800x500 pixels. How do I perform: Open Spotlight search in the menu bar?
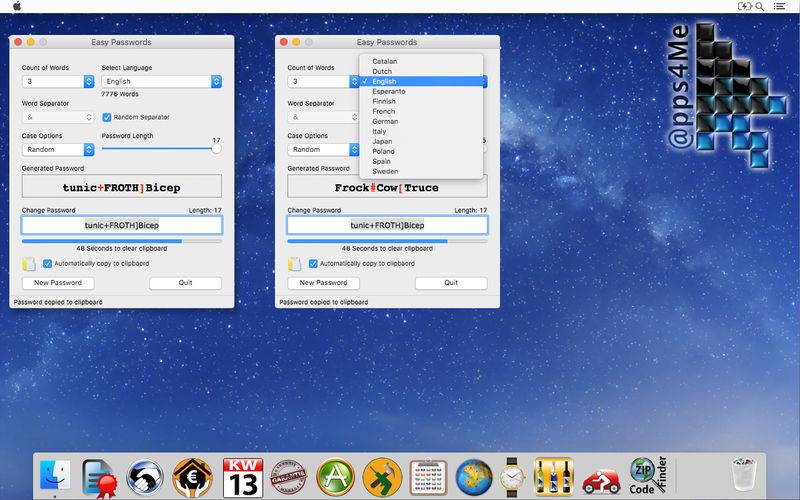click(x=759, y=6)
